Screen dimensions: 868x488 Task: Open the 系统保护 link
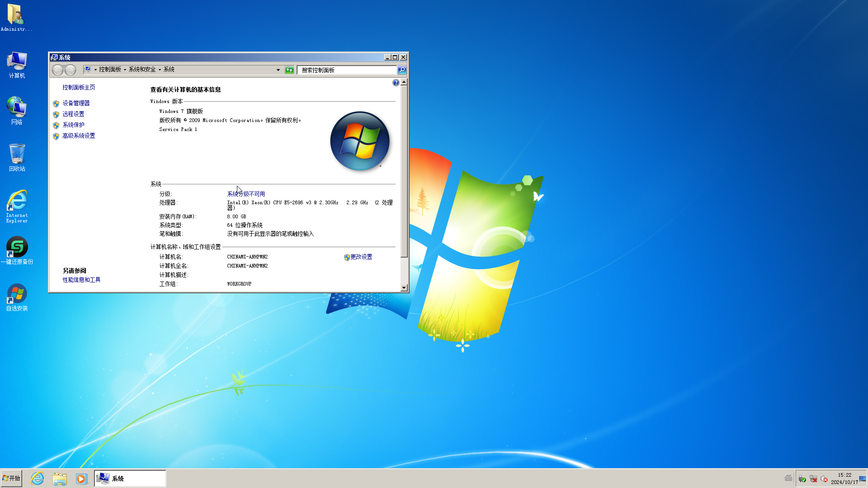pyautogui.click(x=73, y=125)
